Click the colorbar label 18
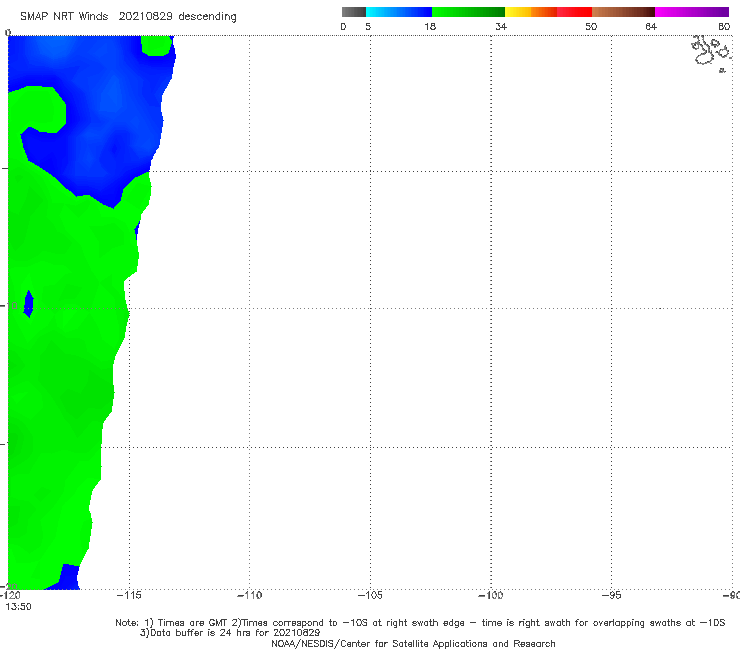This screenshot has width=740, height=650. (430, 26)
